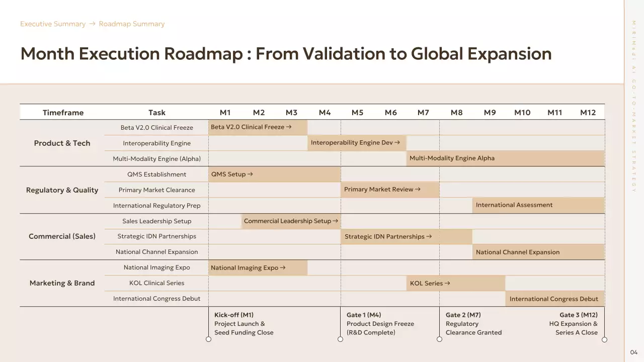The width and height of the screenshot is (644, 362).
Task: Select the Gate 2 (M7) milestone circle
Action: pyautogui.click(x=439, y=339)
